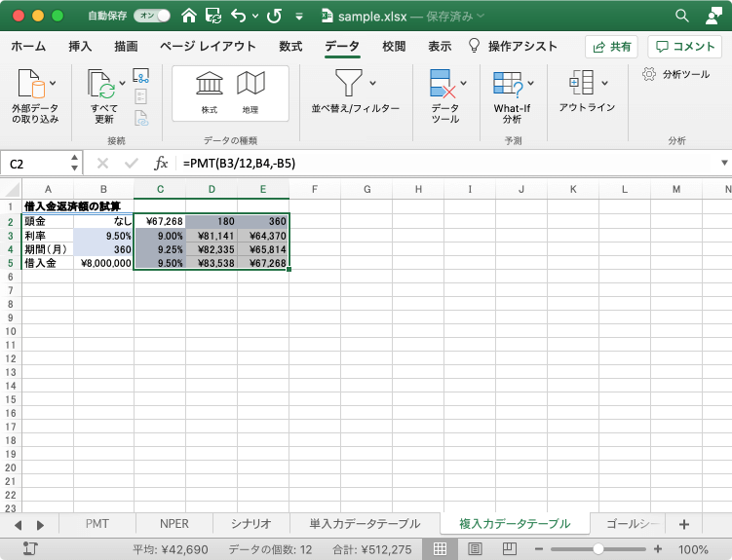Viewport: 732px width, 560px height.
Task: Click the アウトライン icon
Action: pos(582,83)
